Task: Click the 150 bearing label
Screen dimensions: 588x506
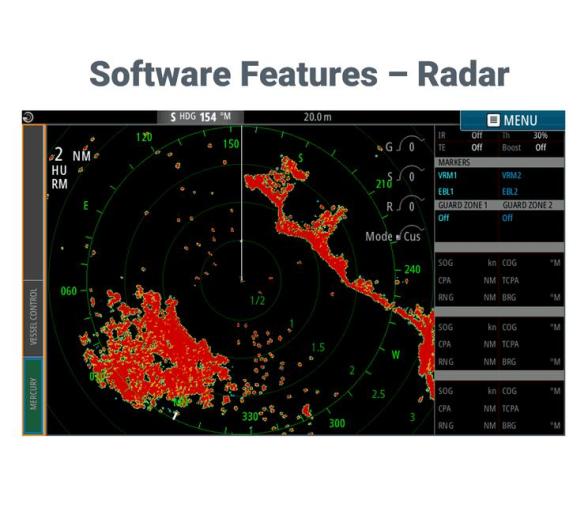Action: [x=231, y=144]
